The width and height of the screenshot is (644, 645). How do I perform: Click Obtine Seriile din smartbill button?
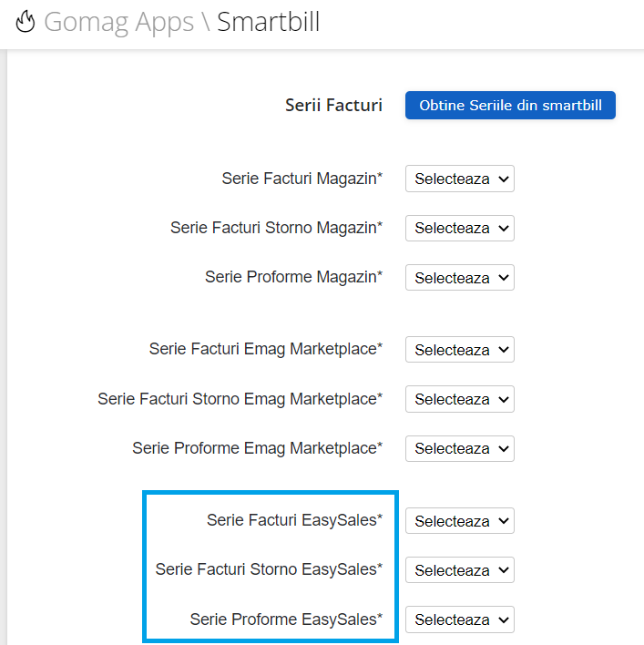click(510, 106)
